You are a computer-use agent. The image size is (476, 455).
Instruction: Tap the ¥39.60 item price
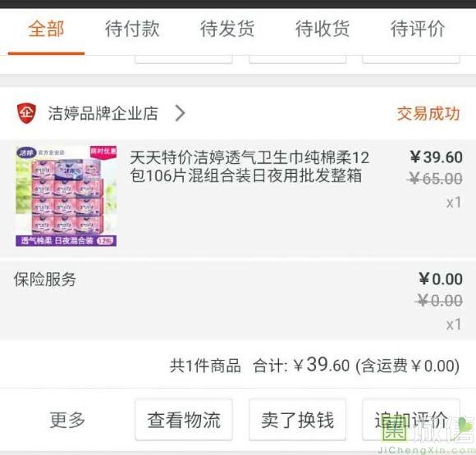436,157
